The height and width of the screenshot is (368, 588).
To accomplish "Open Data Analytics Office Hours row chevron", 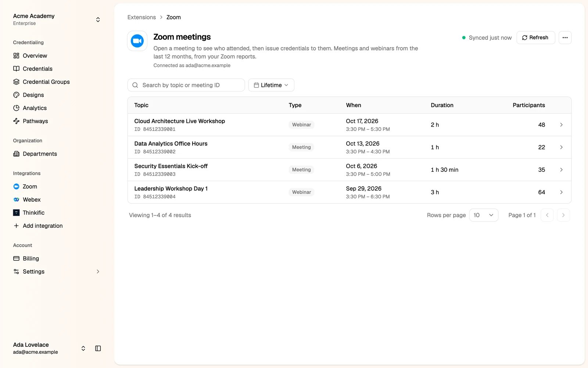I will [x=561, y=147].
